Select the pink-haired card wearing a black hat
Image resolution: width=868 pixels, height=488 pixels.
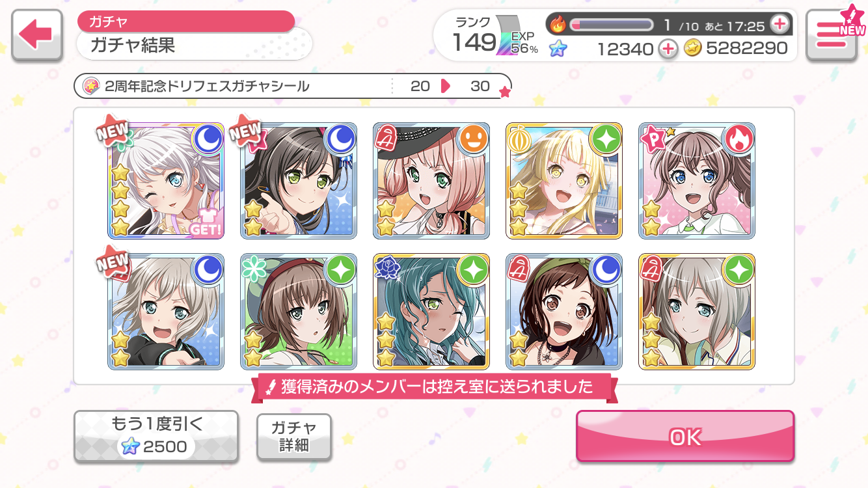431,180
